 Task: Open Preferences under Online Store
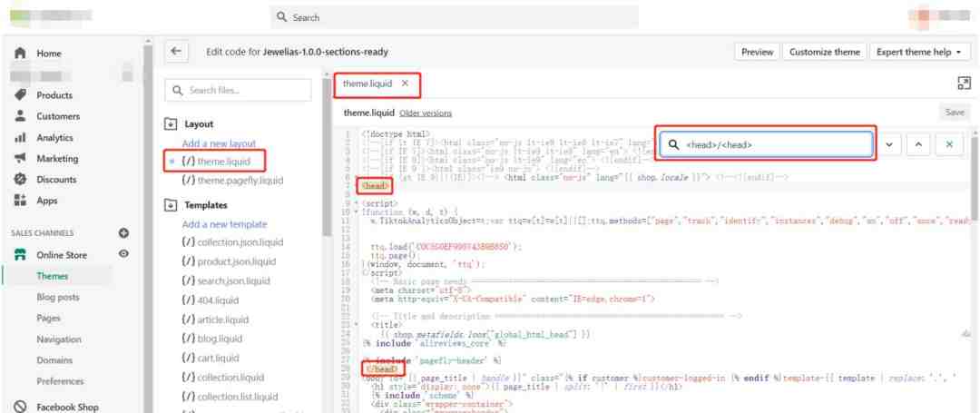click(x=60, y=381)
